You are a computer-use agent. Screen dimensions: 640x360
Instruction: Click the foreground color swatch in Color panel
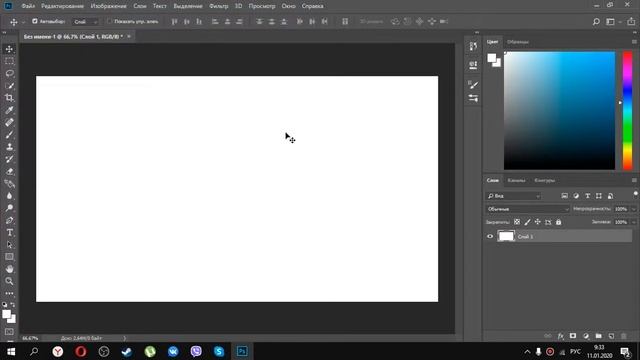(491, 58)
